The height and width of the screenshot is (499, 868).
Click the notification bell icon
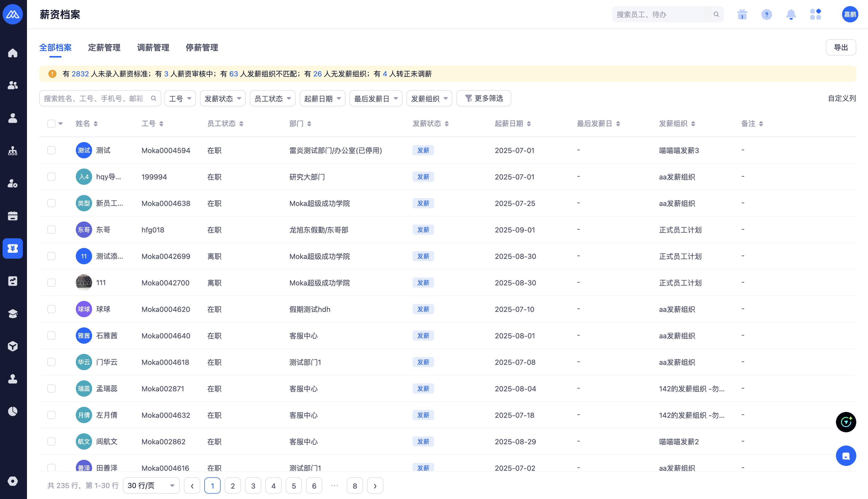[791, 15]
